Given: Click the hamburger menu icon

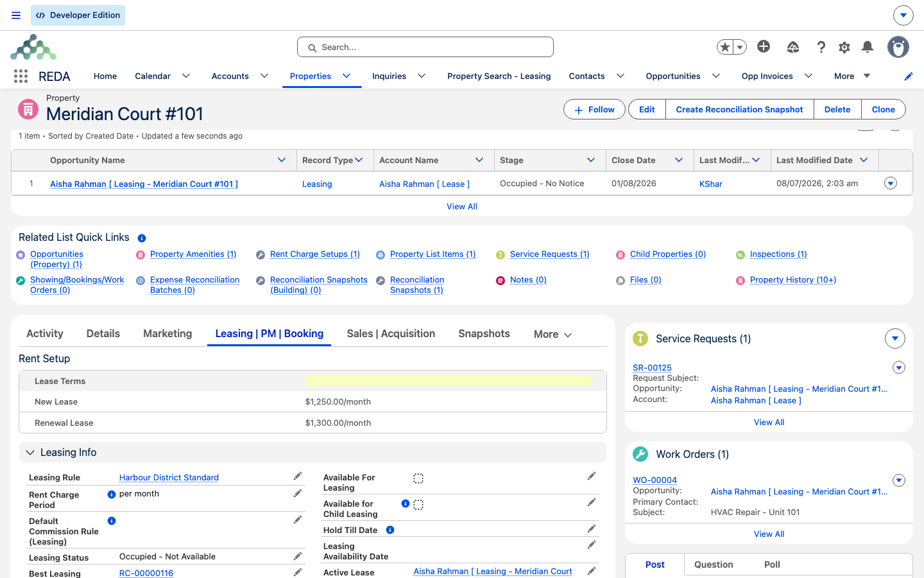Looking at the screenshot, I should pos(16,15).
